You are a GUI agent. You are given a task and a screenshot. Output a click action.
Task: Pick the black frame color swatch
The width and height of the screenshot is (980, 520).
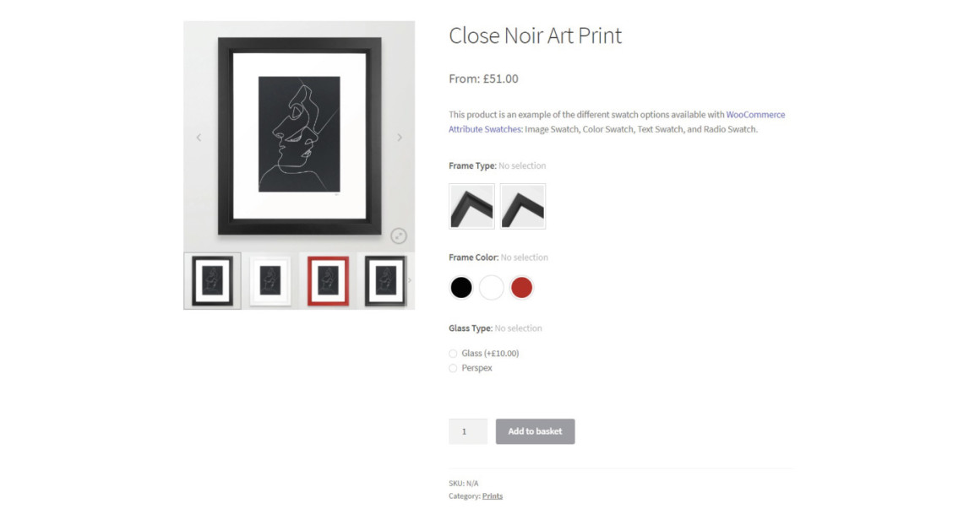coord(461,288)
